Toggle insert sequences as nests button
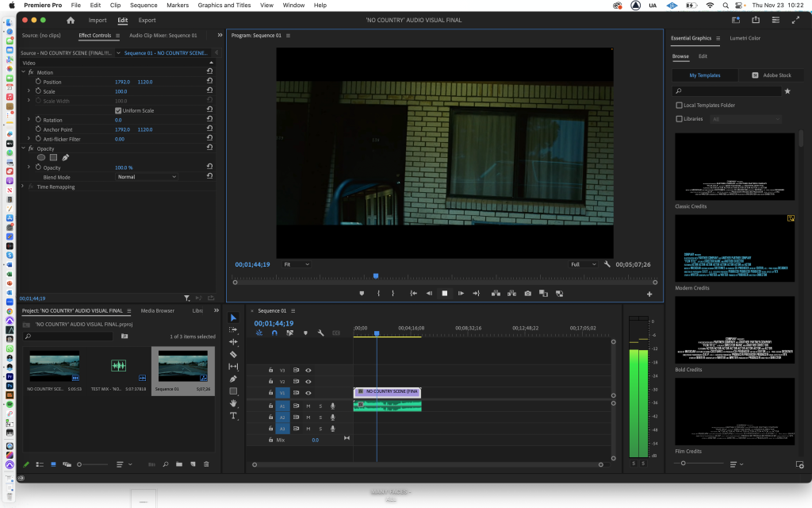The height and width of the screenshot is (508, 812). click(x=259, y=333)
